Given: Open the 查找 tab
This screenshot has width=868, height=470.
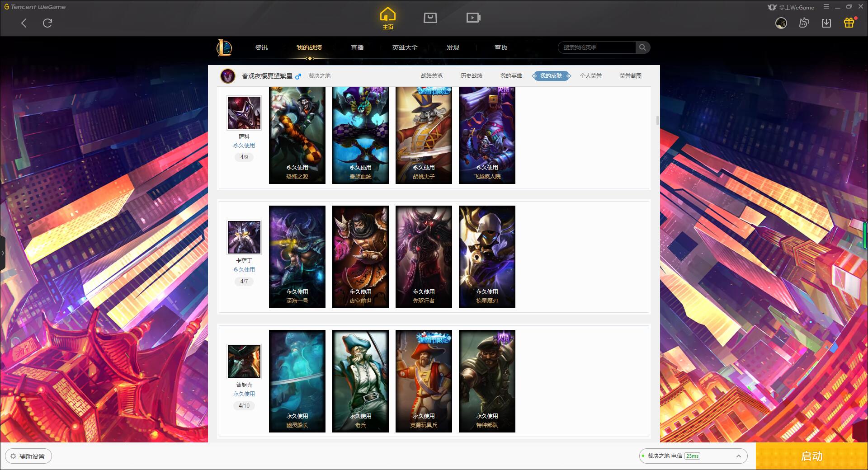Looking at the screenshot, I should pos(501,47).
